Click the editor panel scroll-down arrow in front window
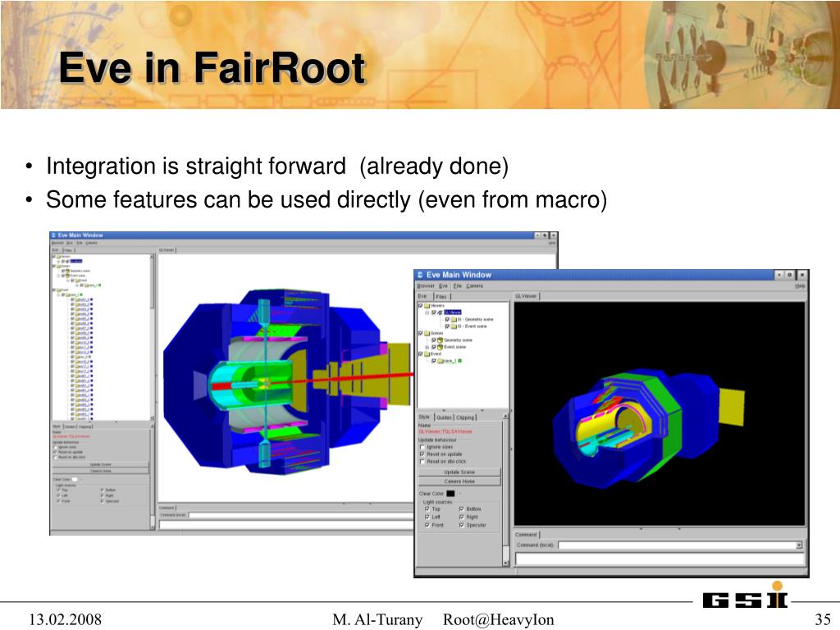The width and height of the screenshot is (840, 630). (505, 563)
